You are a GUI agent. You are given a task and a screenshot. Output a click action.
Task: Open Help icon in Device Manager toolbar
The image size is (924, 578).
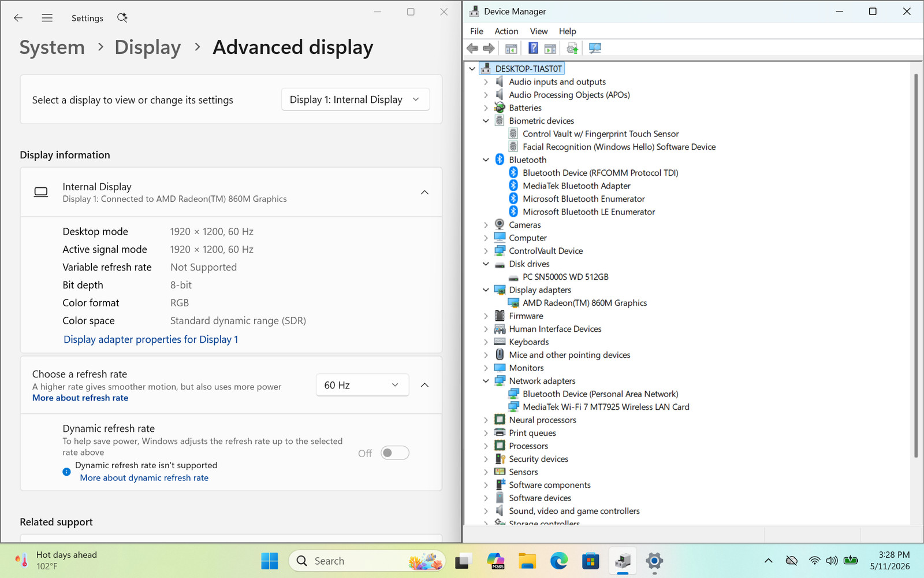coord(534,49)
